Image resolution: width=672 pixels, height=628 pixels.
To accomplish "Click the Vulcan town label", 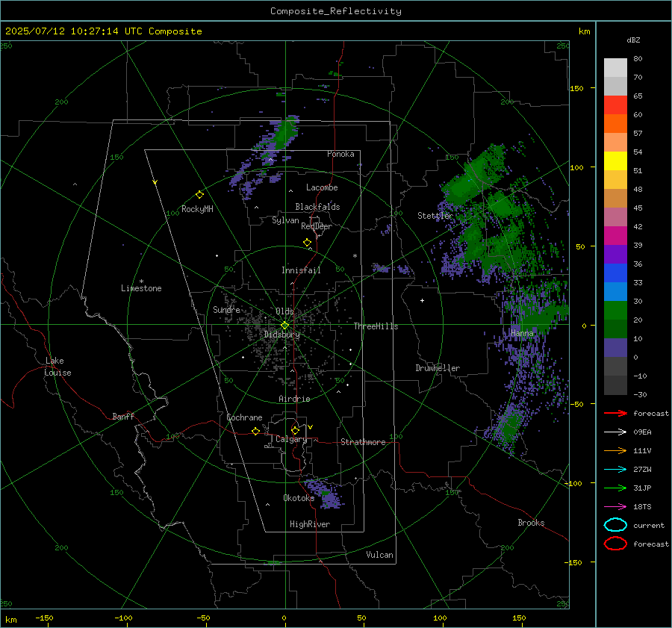I will coord(379,555).
